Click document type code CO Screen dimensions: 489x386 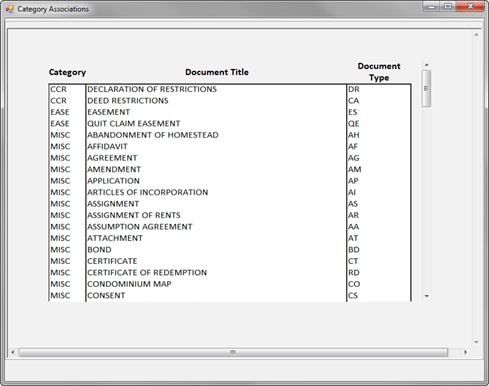click(354, 284)
